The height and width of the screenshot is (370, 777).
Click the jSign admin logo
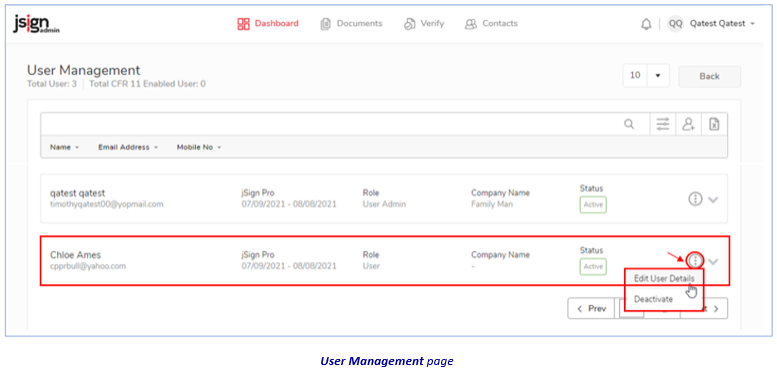coord(36,24)
